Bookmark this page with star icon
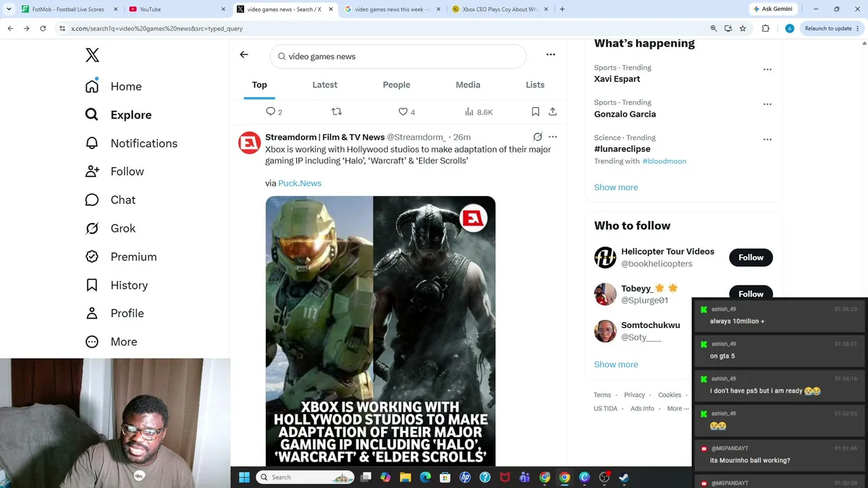 (x=743, y=28)
